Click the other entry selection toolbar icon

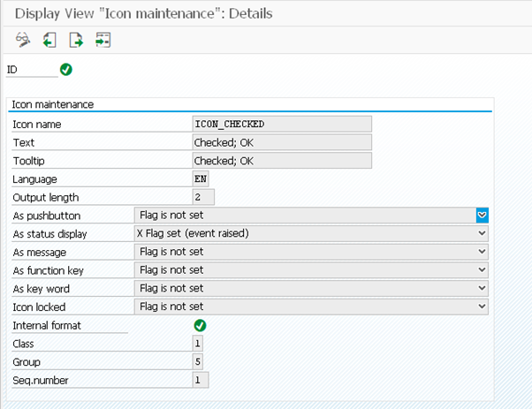click(103, 40)
